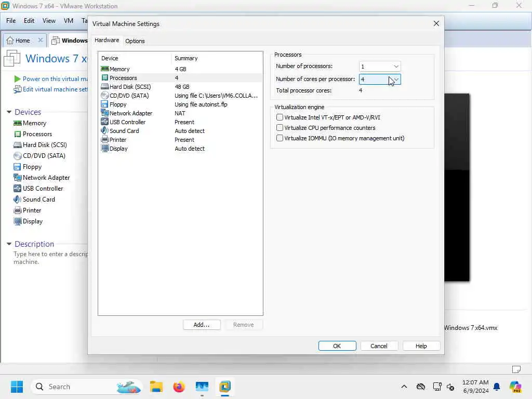Click the Add... hardware button

coord(202,325)
